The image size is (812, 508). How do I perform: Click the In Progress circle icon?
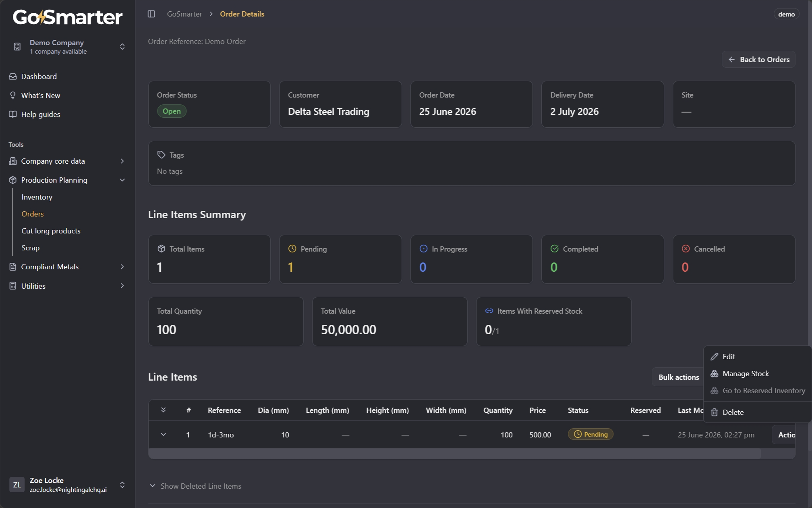(x=423, y=249)
